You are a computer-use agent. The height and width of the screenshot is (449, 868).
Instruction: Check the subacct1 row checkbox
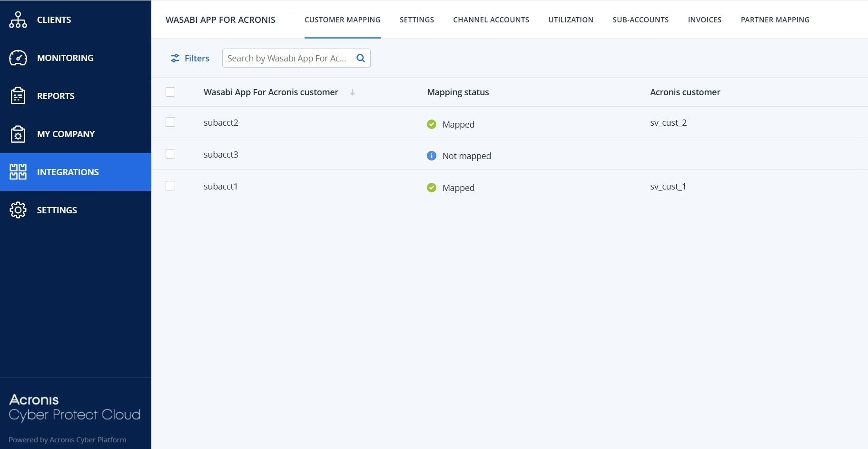170,186
